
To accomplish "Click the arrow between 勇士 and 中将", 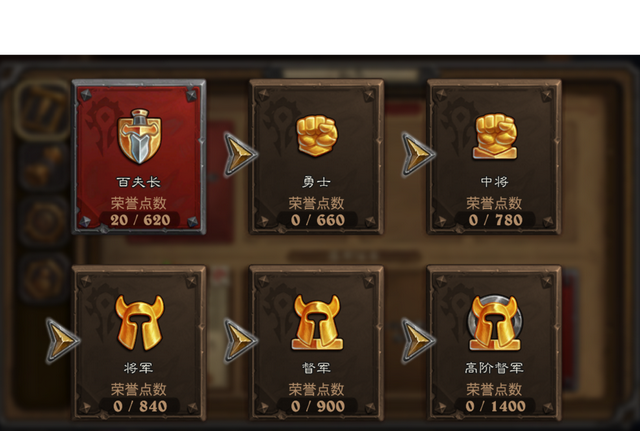I will (418, 154).
